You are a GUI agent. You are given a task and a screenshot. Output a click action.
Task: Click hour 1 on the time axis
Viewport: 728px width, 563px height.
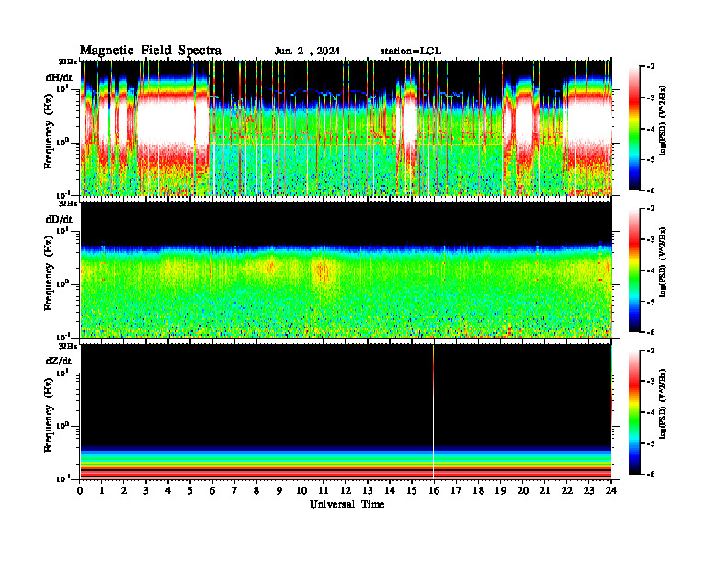click(x=102, y=490)
